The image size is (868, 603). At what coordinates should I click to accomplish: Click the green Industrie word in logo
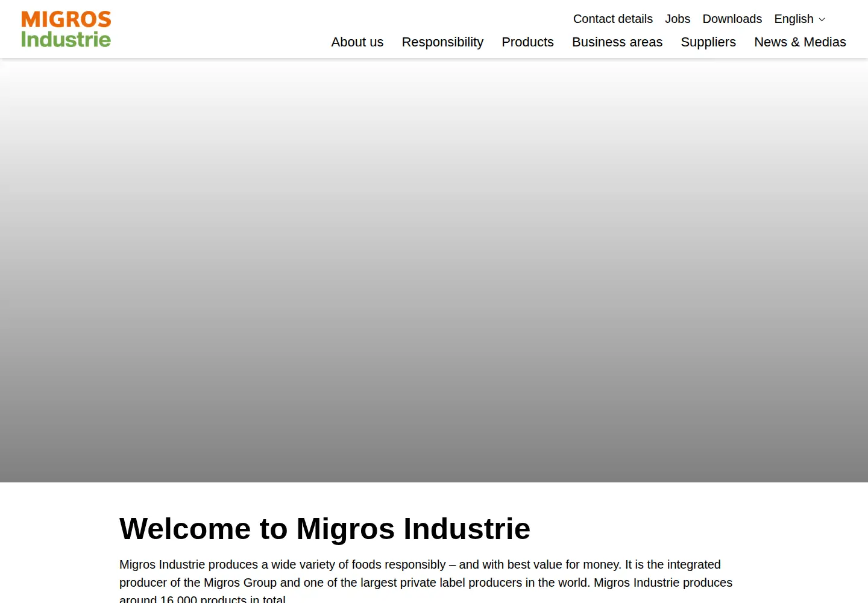click(x=66, y=39)
